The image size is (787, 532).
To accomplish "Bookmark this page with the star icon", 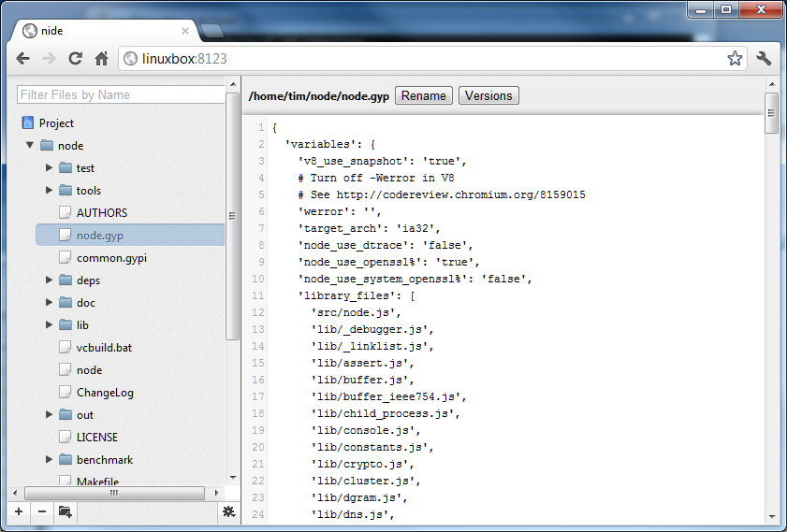I will coord(735,58).
